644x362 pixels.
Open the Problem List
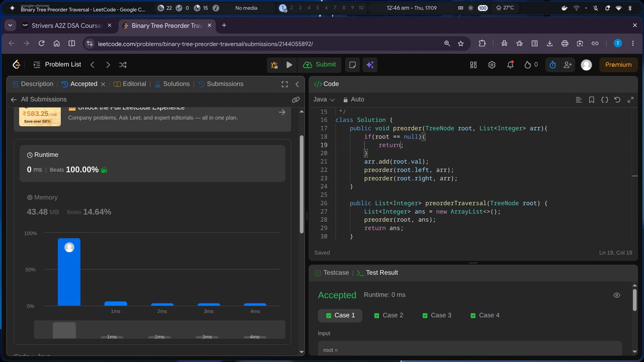pos(57,64)
